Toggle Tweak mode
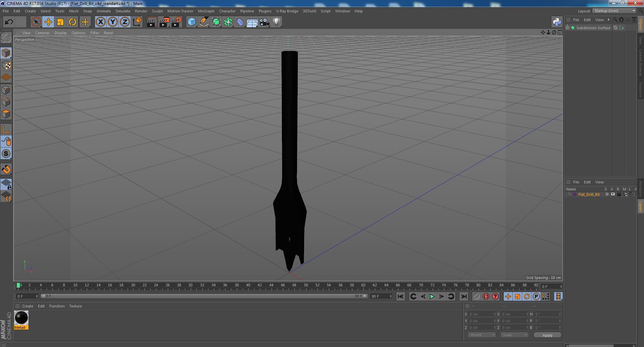The height and width of the screenshot is (347, 644). [6, 141]
